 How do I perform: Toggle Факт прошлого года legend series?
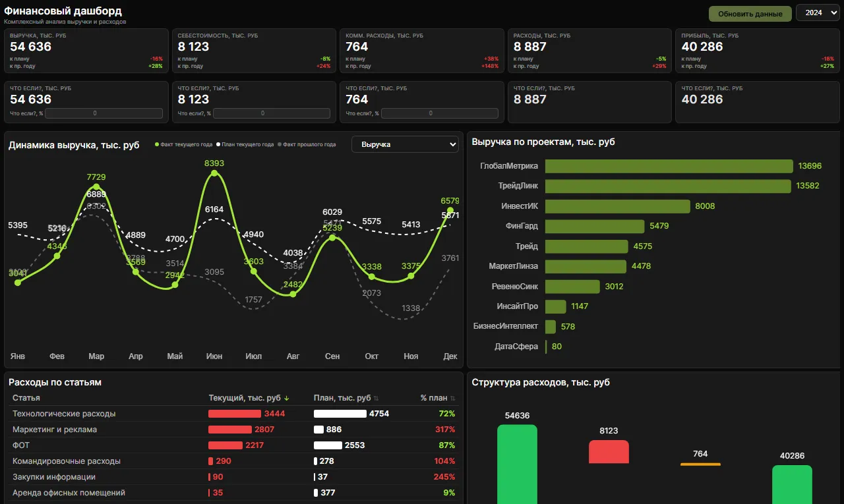307,144
